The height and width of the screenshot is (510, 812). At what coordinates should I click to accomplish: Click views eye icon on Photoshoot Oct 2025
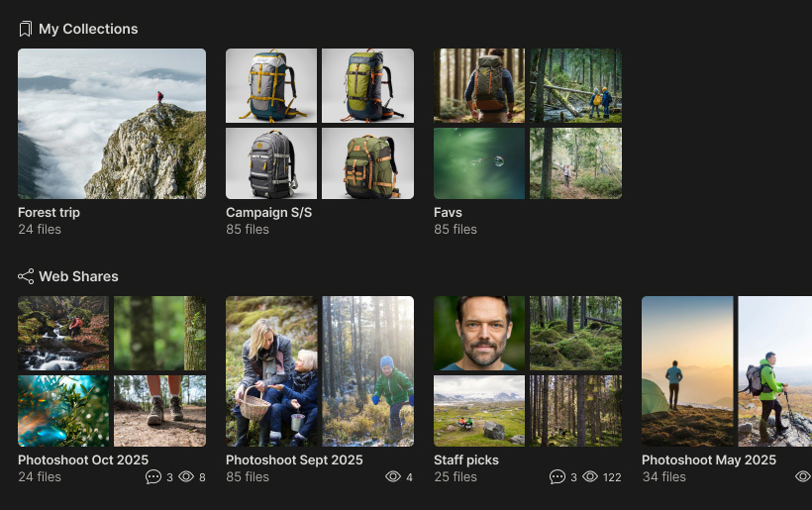click(185, 477)
